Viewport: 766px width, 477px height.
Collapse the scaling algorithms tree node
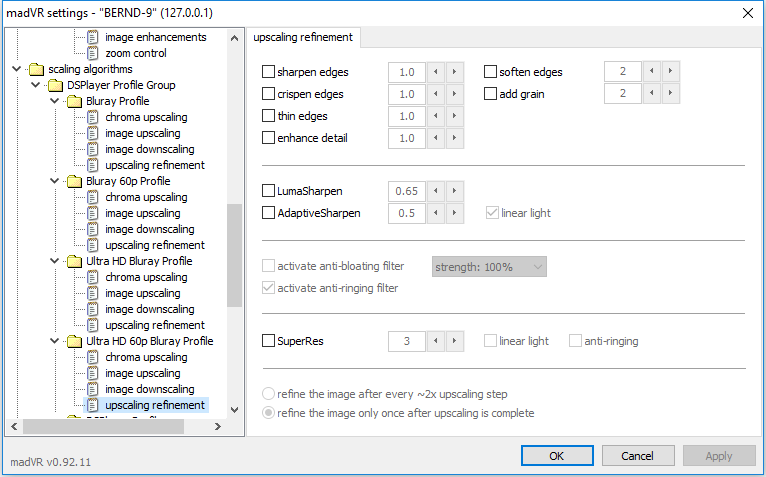click(17, 69)
